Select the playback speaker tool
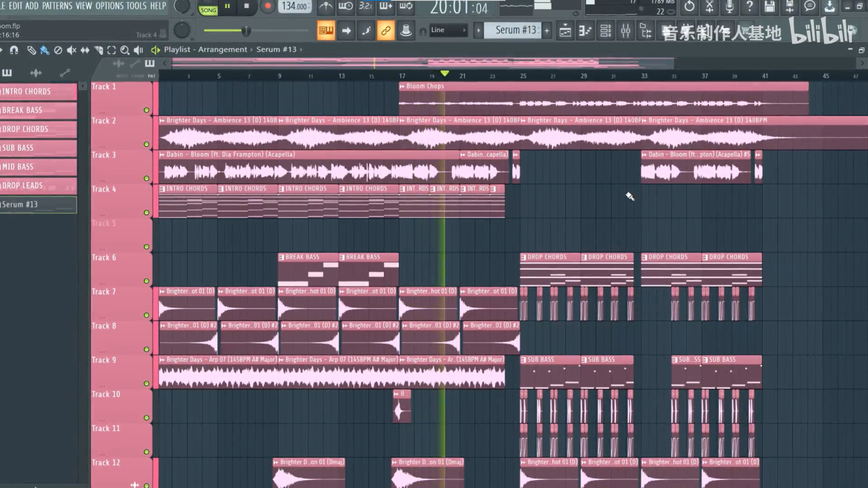Viewport: 868px width, 488px height. click(138, 50)
